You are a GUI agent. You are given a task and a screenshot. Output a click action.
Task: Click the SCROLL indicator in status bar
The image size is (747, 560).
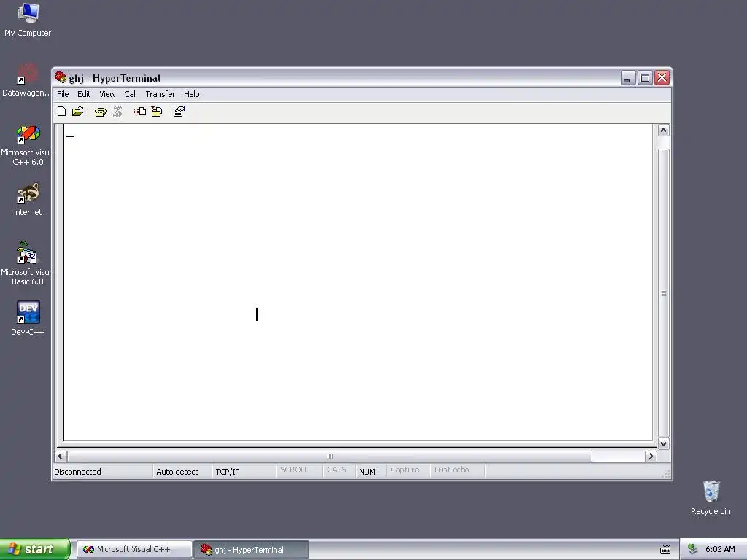(x=294, y=470)
